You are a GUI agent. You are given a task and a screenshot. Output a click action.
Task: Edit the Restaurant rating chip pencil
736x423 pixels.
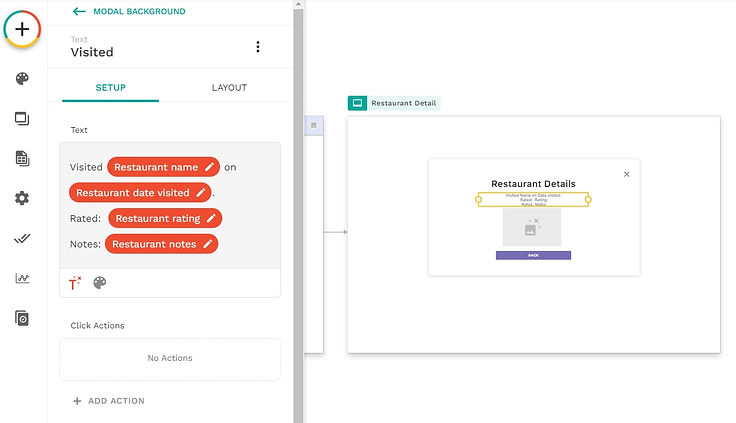[x=211, y=218]
